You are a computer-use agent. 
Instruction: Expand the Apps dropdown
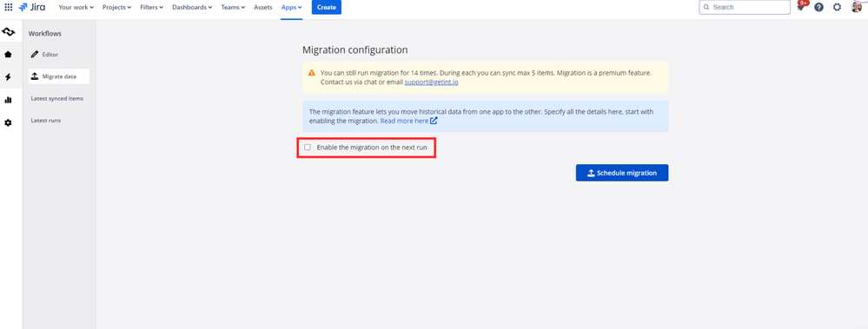pos(292,7)
